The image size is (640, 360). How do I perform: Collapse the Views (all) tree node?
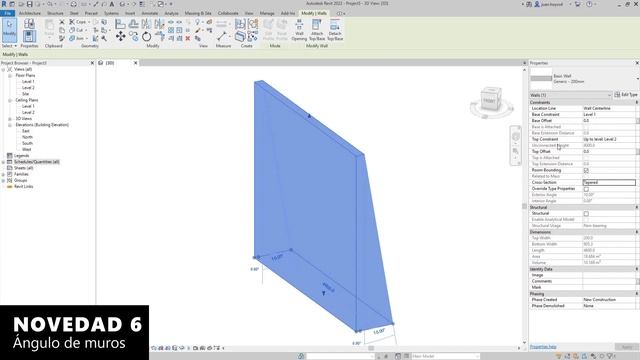pos(3,69)
